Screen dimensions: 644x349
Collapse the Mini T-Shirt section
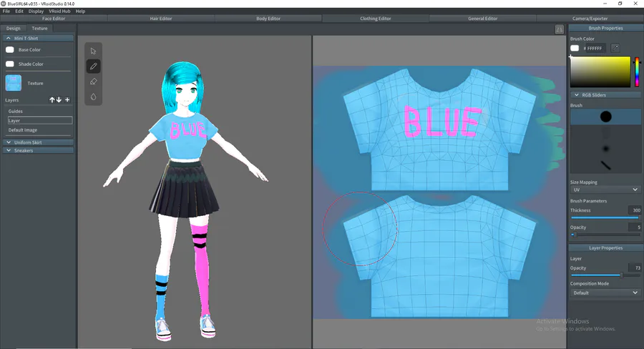pyautogui.click(x=38, y=38)
